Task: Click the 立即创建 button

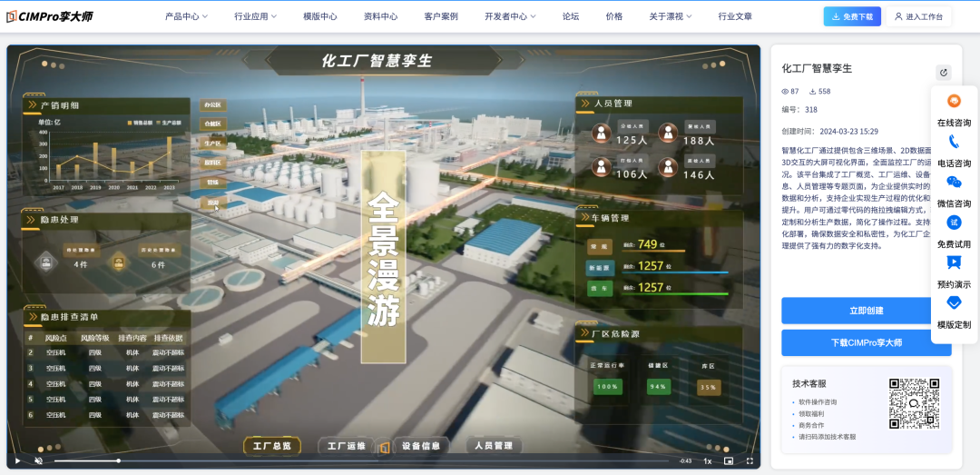Action: pyautogui.click(x=867, y=311)
